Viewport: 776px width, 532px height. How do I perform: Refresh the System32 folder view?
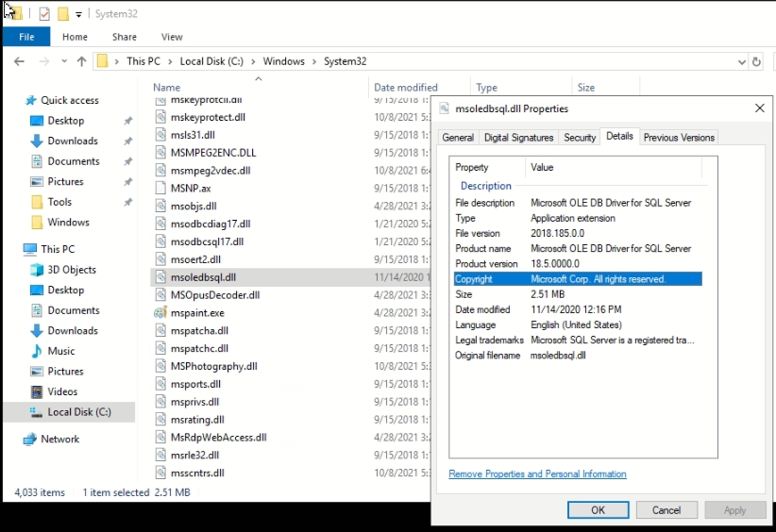coord(755,61)
